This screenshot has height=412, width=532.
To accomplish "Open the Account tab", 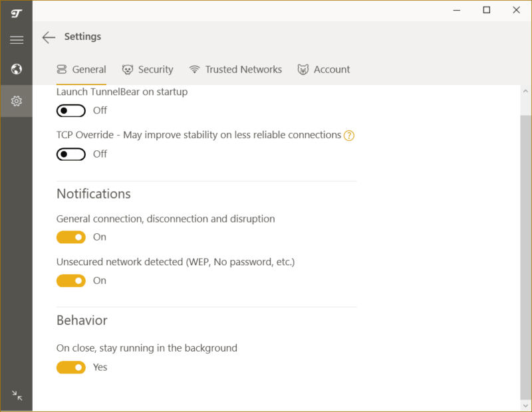I will (x=324, y=70).
